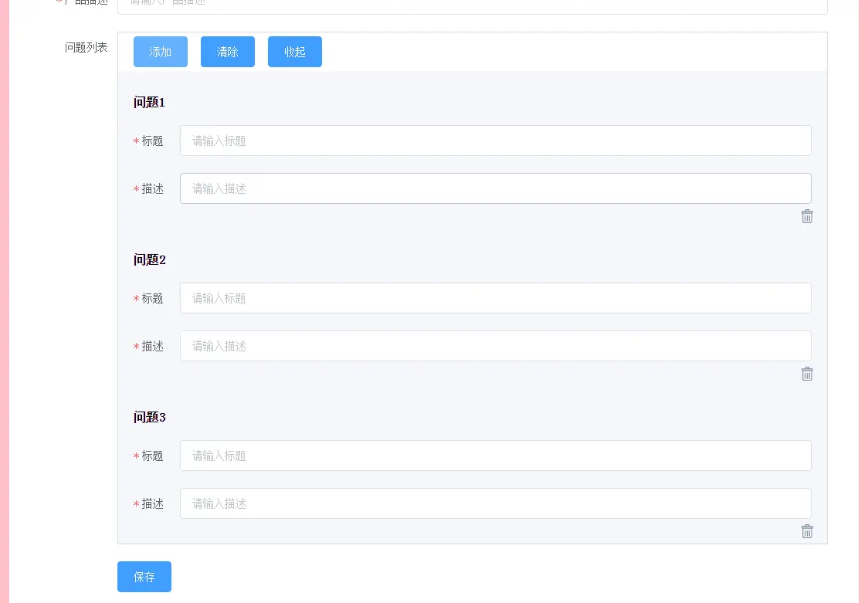The height and width of the screenshot is (603, 868).
Task: Click the 描述 label in 问题1
Action: [x=152, y=189]
